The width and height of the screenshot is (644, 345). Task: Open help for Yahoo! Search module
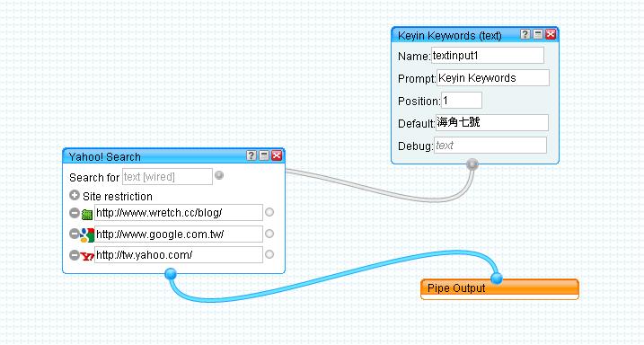[x=251, y=155]
